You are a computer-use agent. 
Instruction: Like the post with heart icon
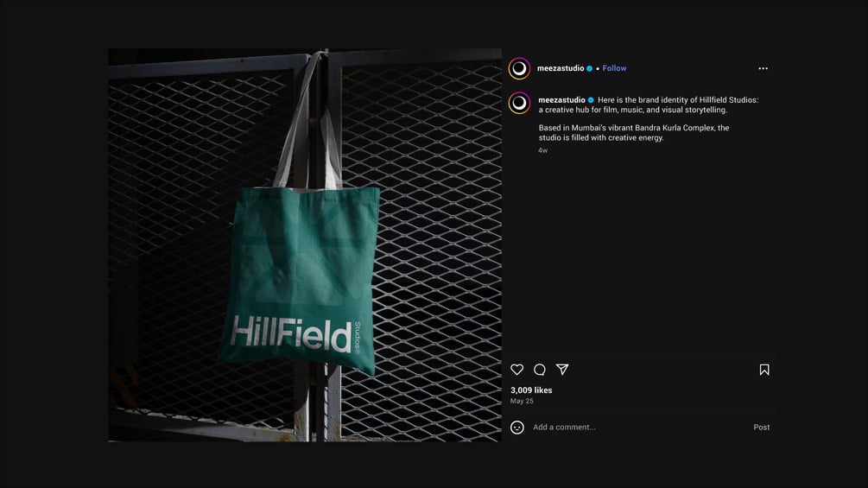pos(517,370)
